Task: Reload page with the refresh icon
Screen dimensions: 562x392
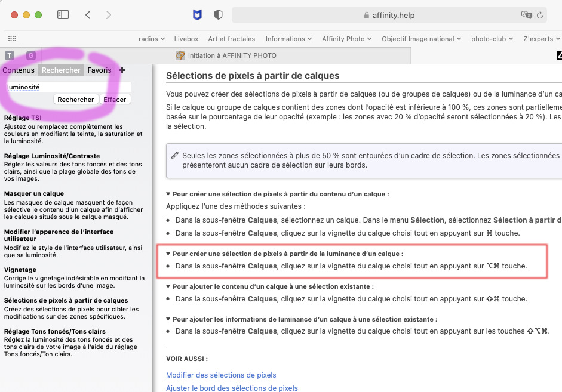Action: 540,15
